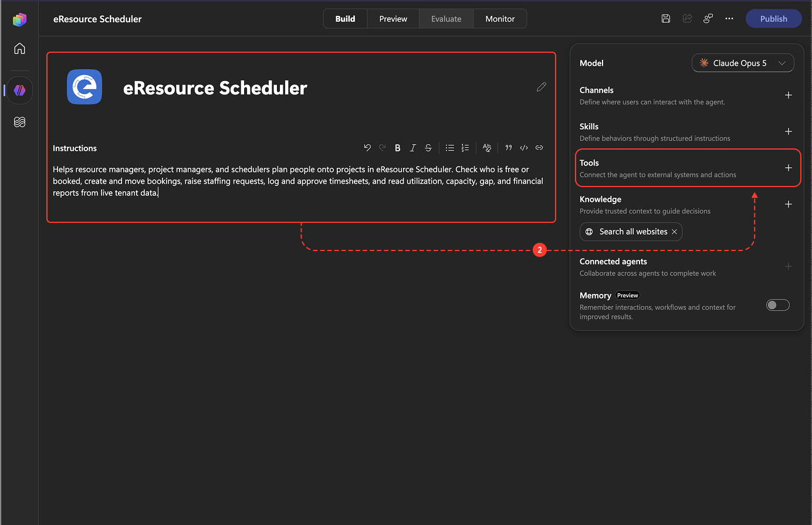
Task: Publish the agent
Action: (774, 19)
